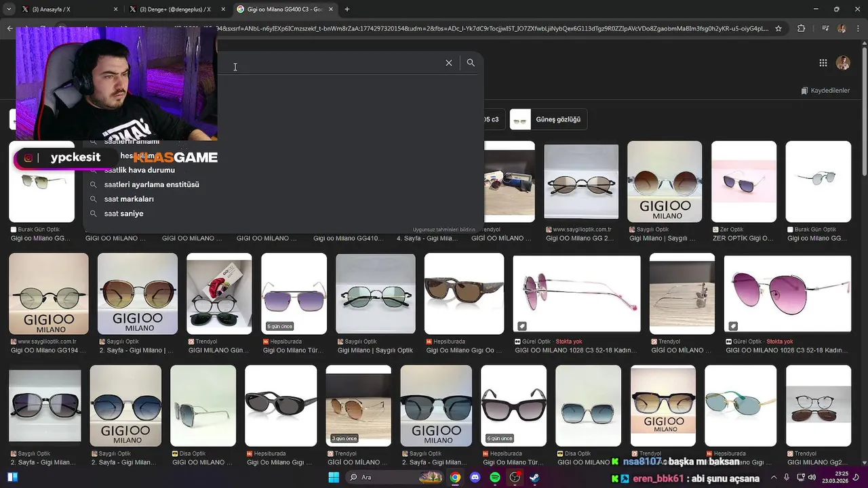
Task: Bookmark this page with the star icon
Action: pos(778,28)
